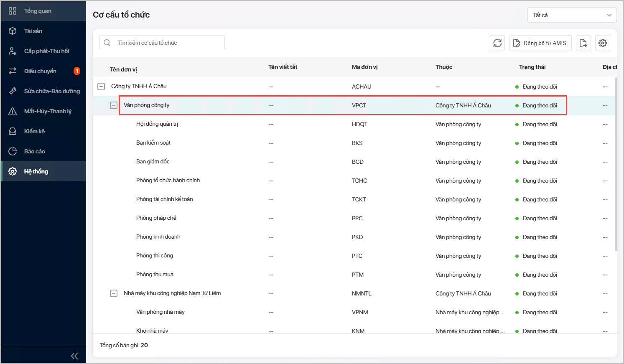Collapse the sidebar with double-chevron icon

click(74, 356)
